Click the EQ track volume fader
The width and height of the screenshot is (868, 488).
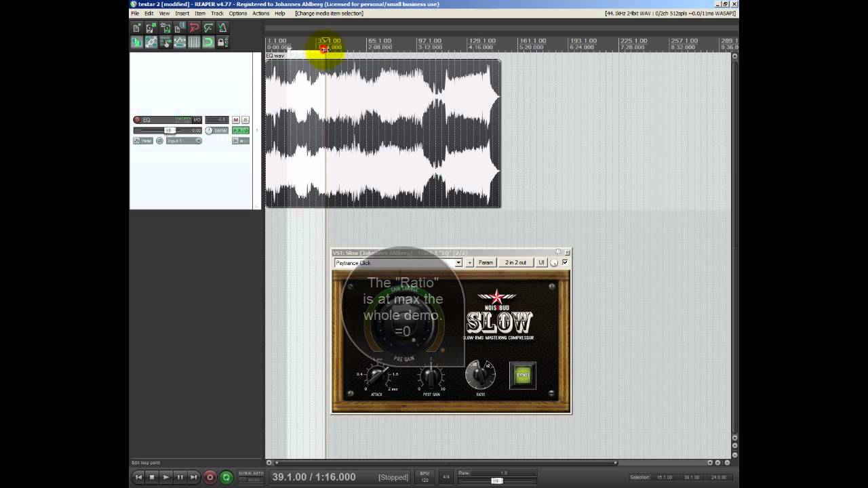pos(170,130)
